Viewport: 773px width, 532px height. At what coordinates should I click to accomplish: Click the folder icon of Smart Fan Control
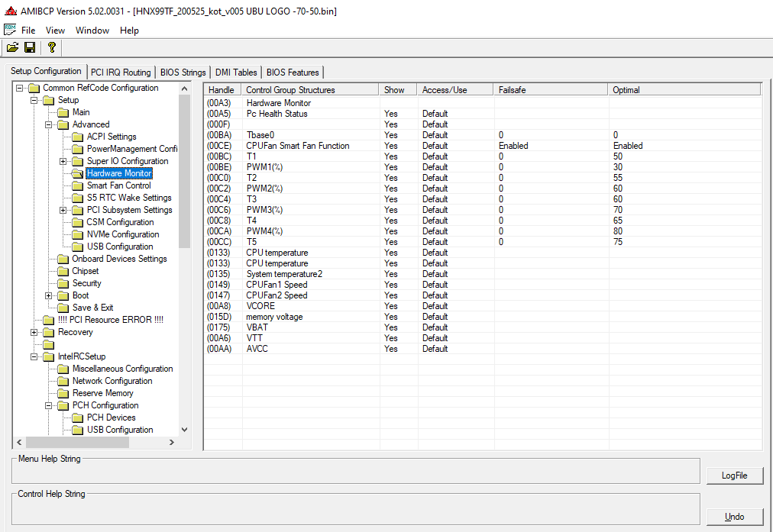tap(77, 185)
